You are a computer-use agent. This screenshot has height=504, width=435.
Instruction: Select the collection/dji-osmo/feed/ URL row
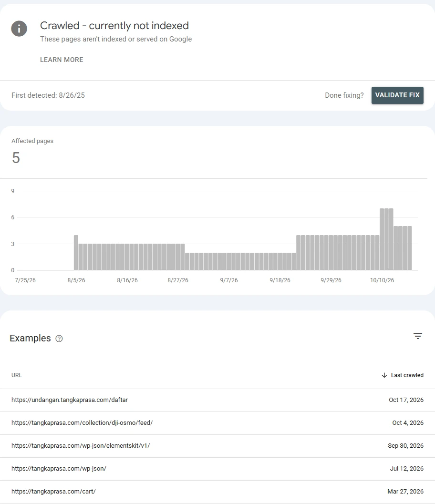click(217, 423)
